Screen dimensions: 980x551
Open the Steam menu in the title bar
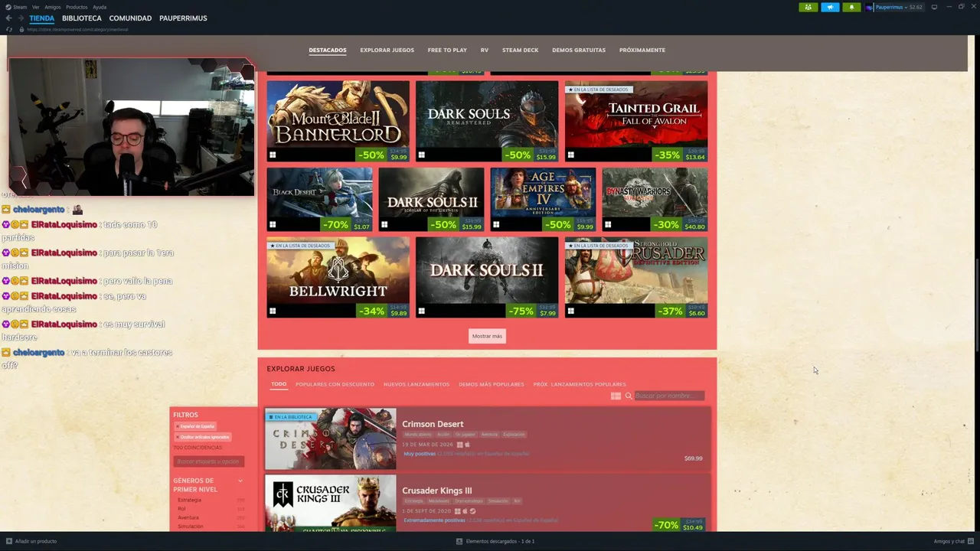click(x=17, y=7)
